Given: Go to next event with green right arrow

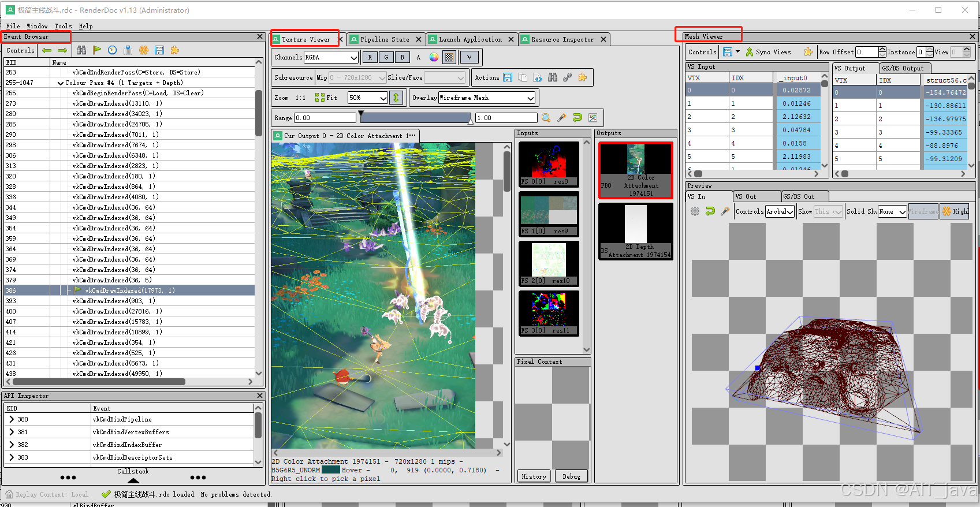Looking at the screenshot, I should pos(62,50).
